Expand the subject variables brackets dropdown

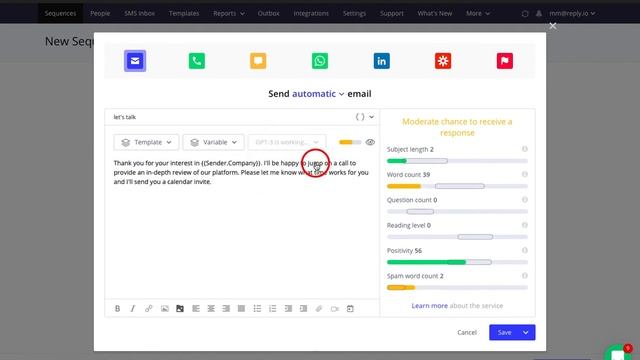364,117
